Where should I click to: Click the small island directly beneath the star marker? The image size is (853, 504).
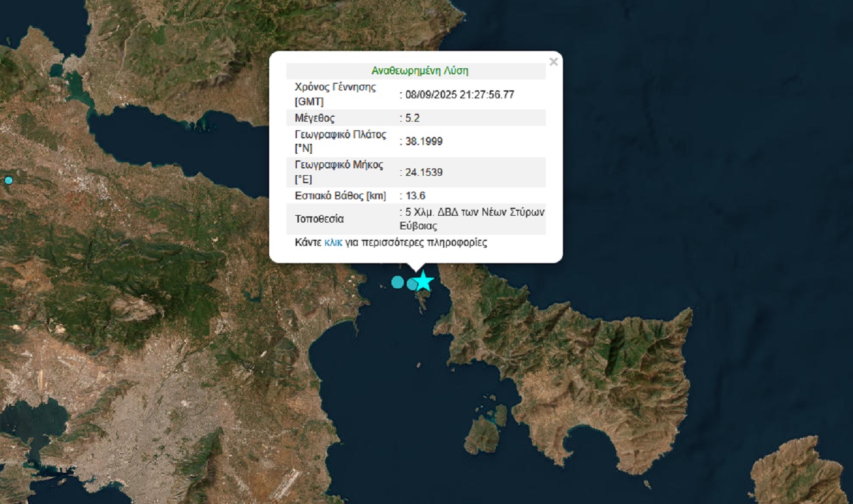coord(423,301)
